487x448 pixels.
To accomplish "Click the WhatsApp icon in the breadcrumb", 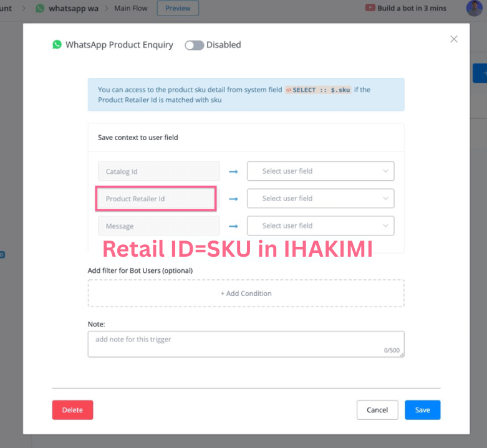I will pyautogui.click(x=41, y=9).
